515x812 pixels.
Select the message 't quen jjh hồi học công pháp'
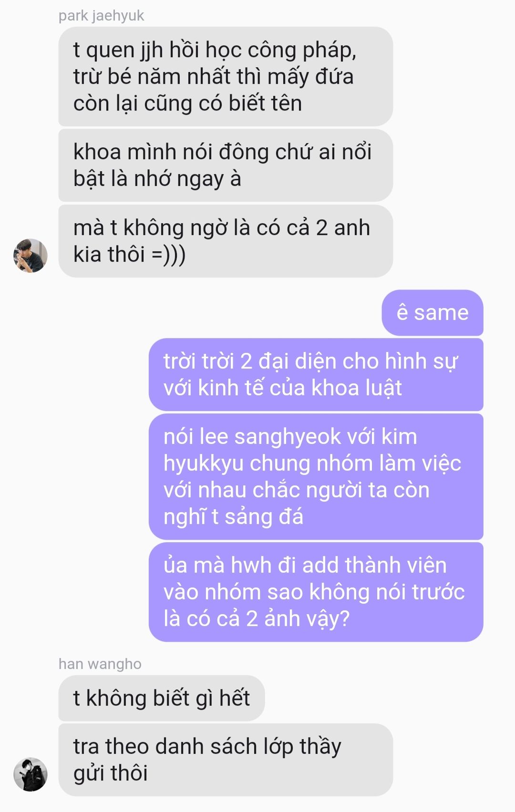[226, 76]
